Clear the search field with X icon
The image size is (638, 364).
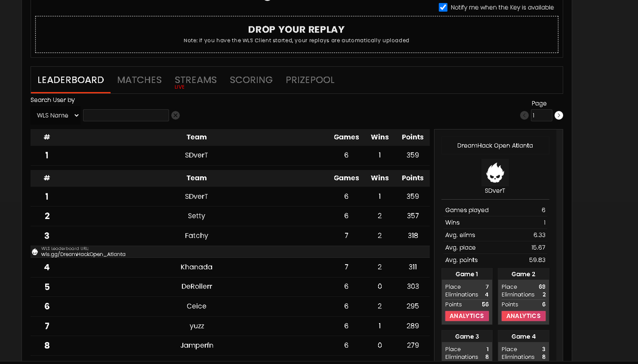point(175,115)
